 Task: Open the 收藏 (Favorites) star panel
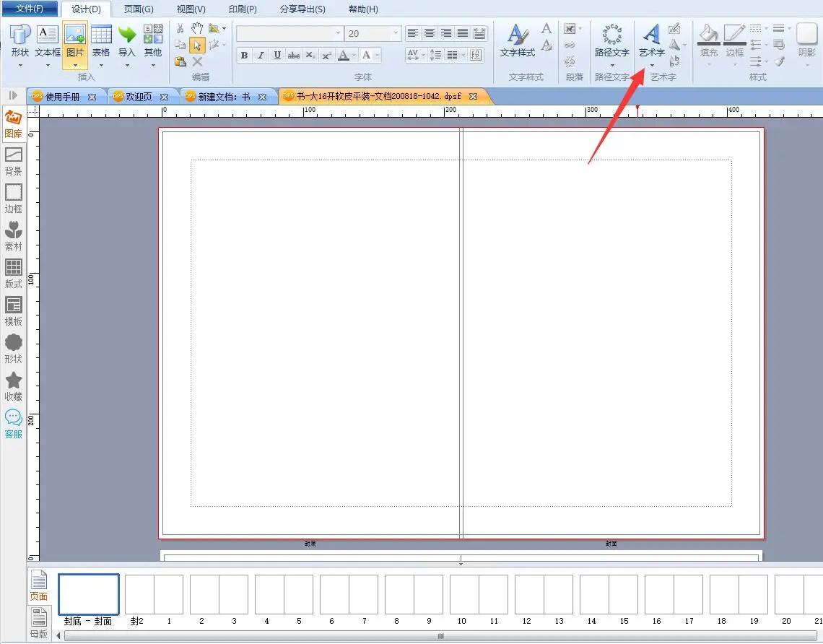(x=13, y=387)
